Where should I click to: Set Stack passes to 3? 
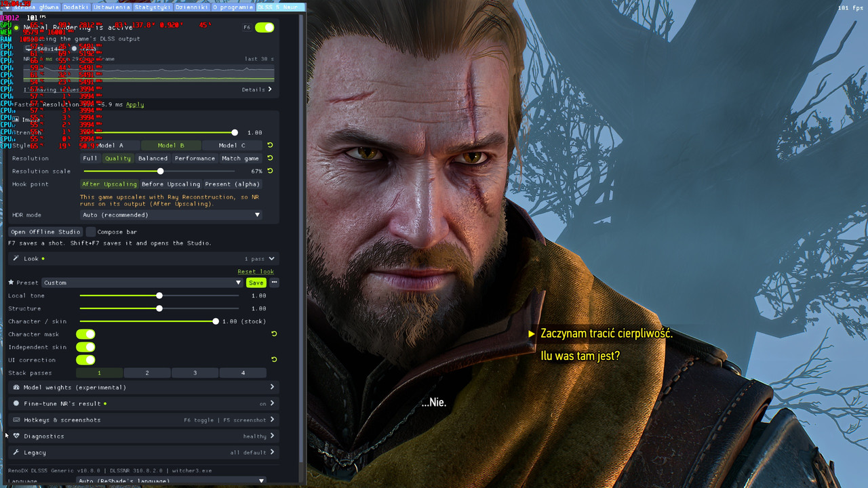pos(195,373)
